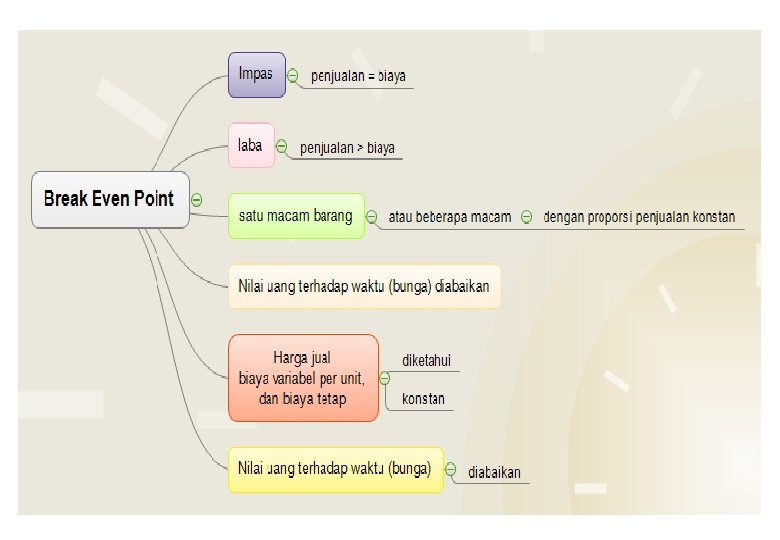Image resolution: width=780 pixels, height=540 pixels.
Task: Select the Break Even Point central topic
Action: [x=109, y=199]
